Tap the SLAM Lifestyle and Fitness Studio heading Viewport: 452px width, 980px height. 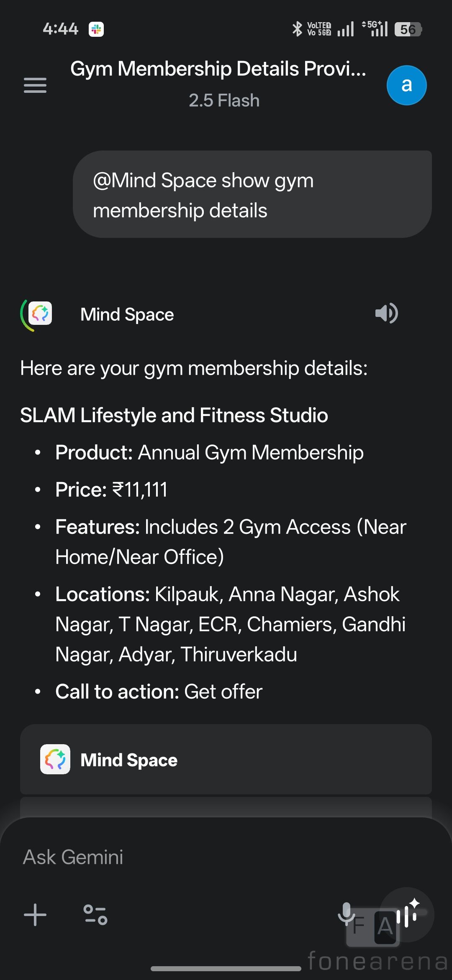point(174,415)
